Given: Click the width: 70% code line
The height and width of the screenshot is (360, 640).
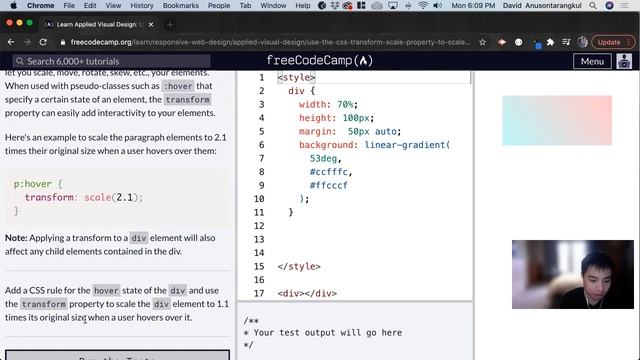Looking at the screenshot, I should click(x=328, y=104).
